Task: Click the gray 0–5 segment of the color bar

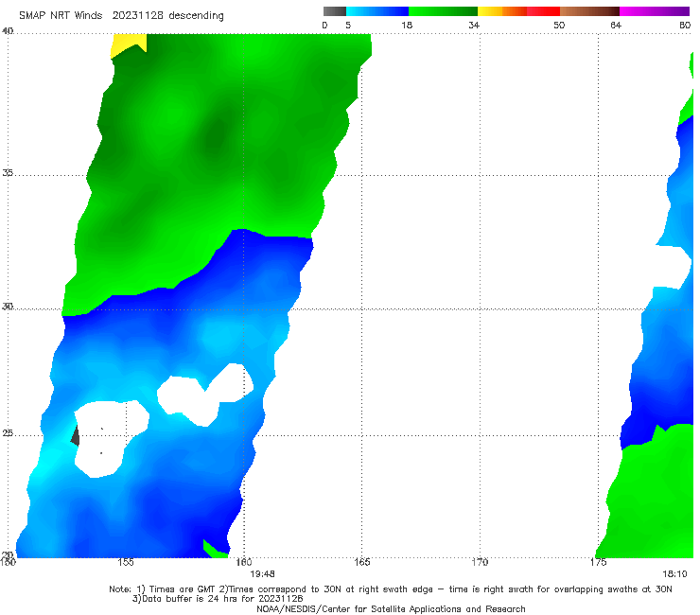Action: [334, 11]
